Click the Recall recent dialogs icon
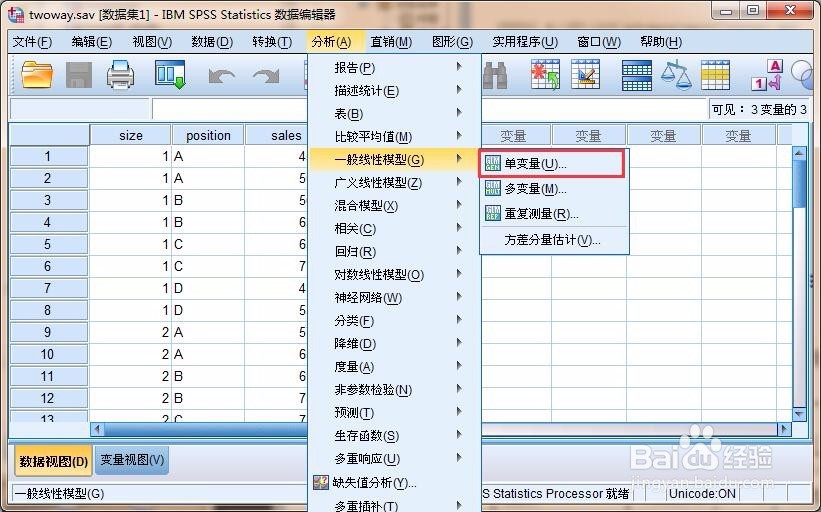 pos(170,75)
